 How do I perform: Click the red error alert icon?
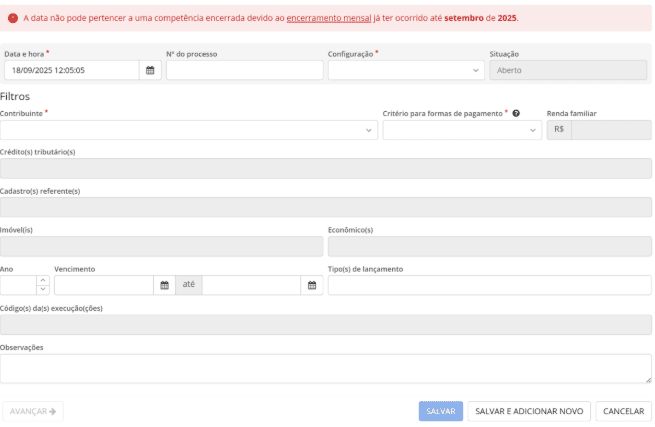tap(13, 18)
